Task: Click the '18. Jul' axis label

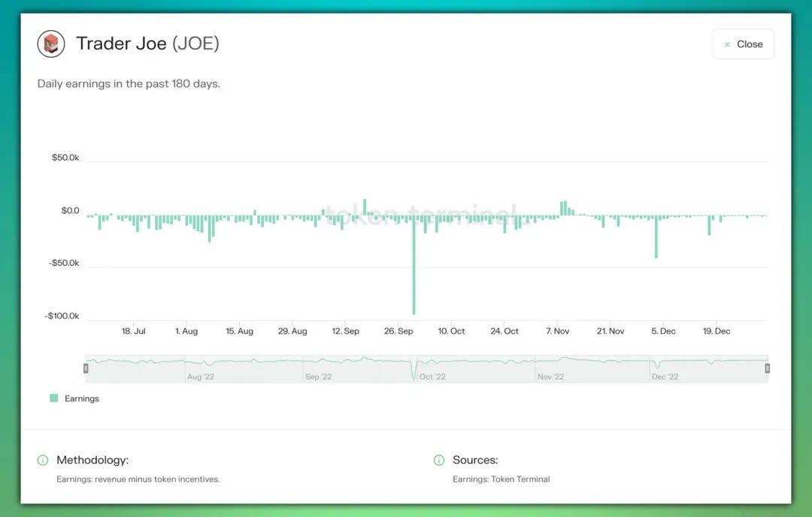Action: point(134,331)
